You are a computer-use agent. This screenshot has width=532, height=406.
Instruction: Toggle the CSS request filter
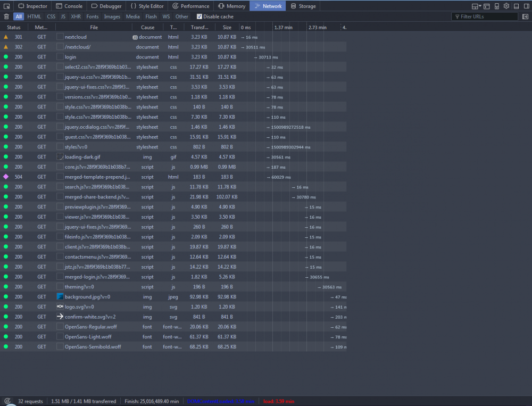(x=51, y=16)
